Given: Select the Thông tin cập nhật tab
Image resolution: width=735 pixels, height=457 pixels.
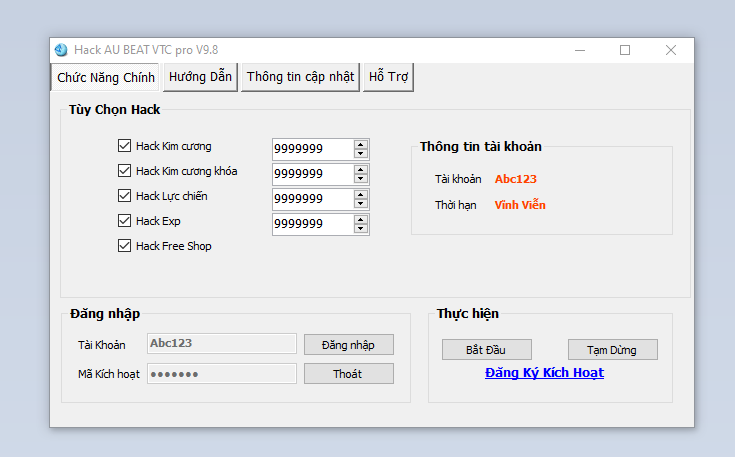Looking at the screenshot, I should pos(300,77).
